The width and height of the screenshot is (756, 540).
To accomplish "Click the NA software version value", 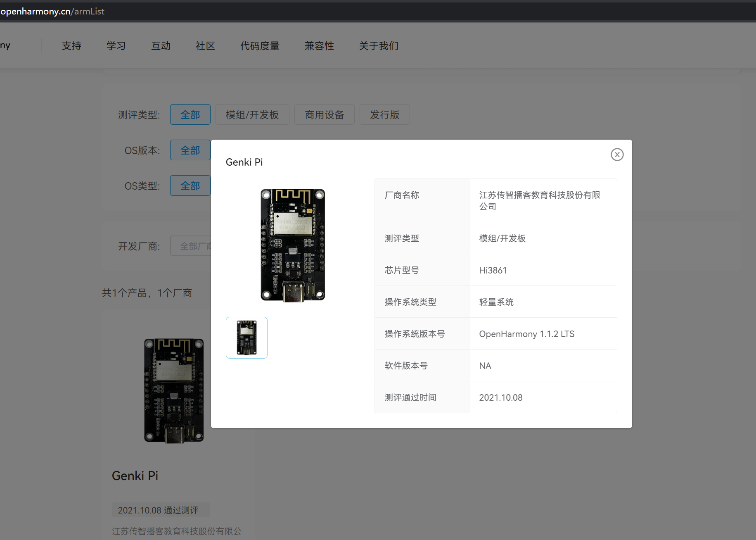I will pos(485,366).
